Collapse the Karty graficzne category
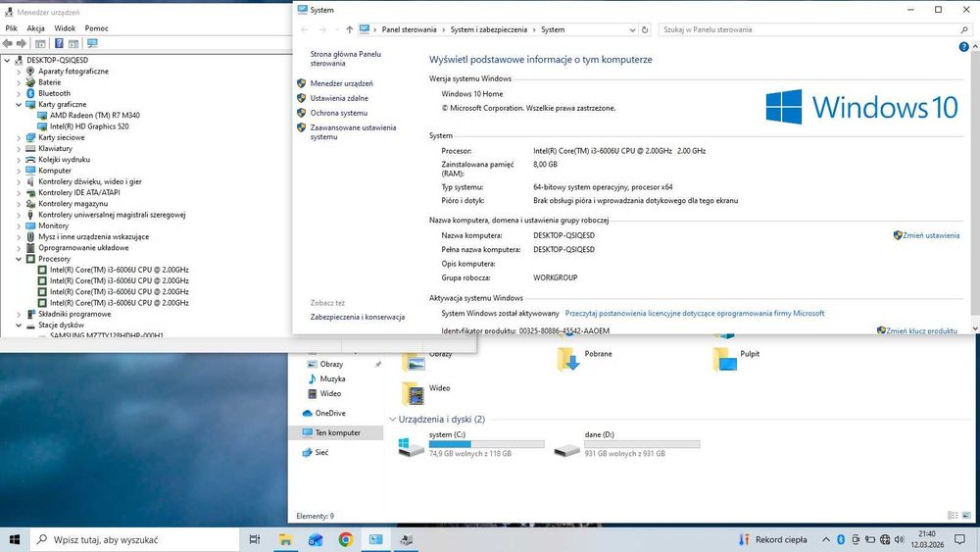This screenshot has width=980, height=552. coord(19,104)
